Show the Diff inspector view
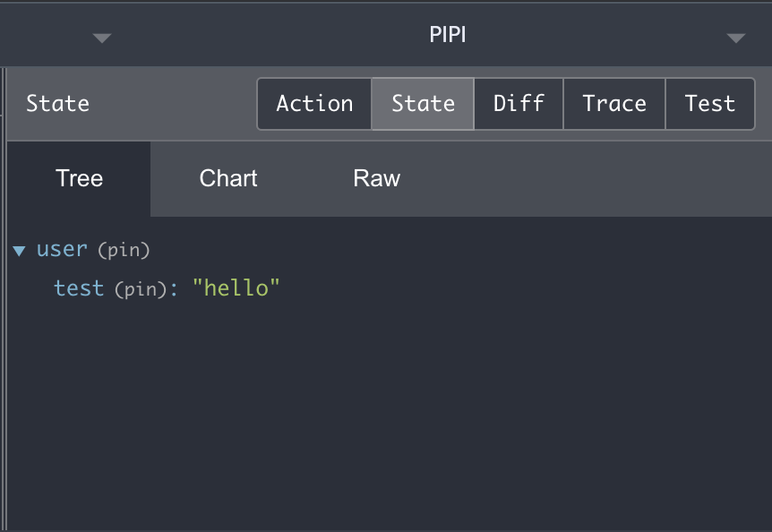The height and width of the screenshot is (532, 772). (x=519, y=104)
